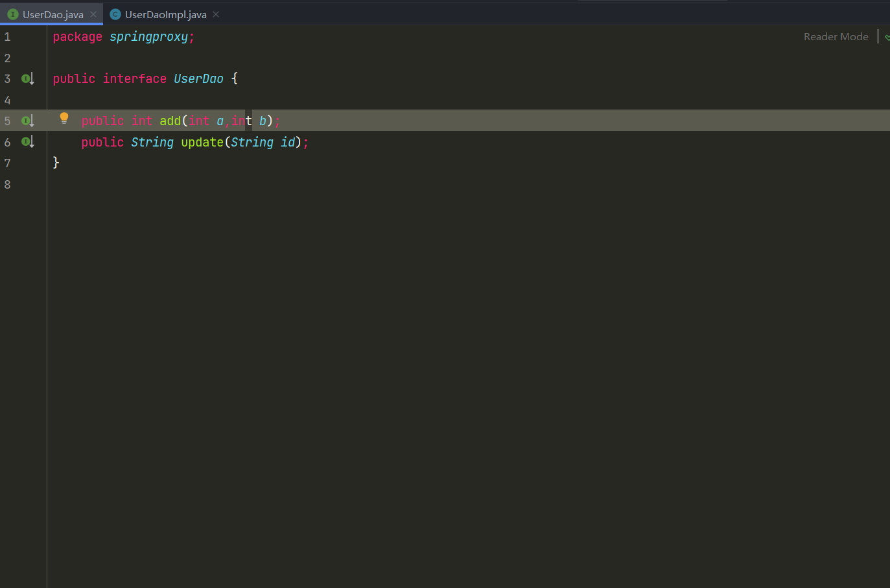Click line number 1 in gutter

pyautogui.click(x=8, y=37)
